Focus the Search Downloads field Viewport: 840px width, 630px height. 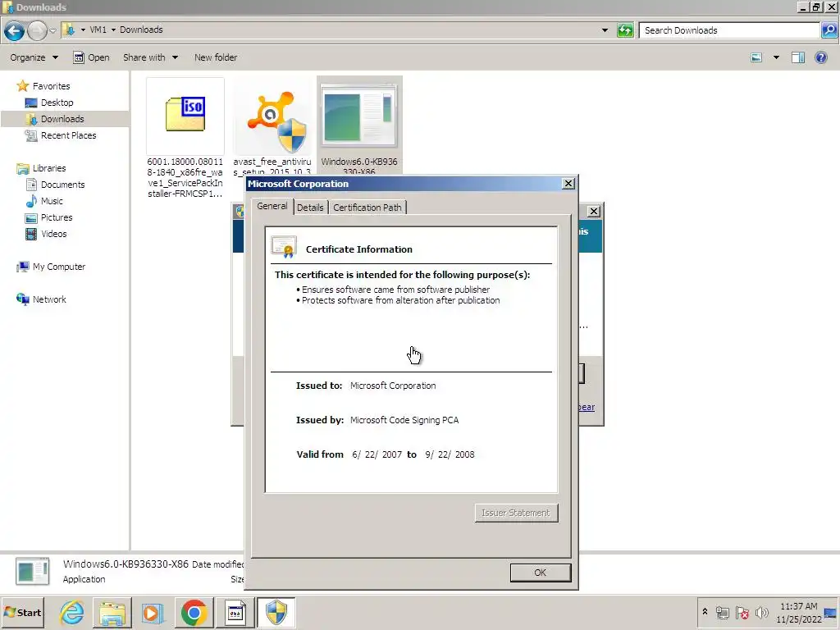pyautogui.click(x=729, y=30)
